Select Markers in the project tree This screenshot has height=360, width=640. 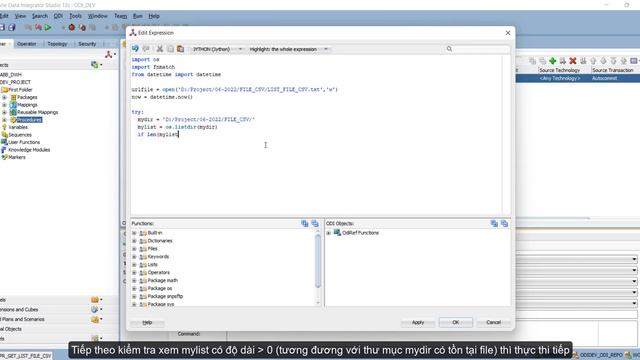click(17, 157)
